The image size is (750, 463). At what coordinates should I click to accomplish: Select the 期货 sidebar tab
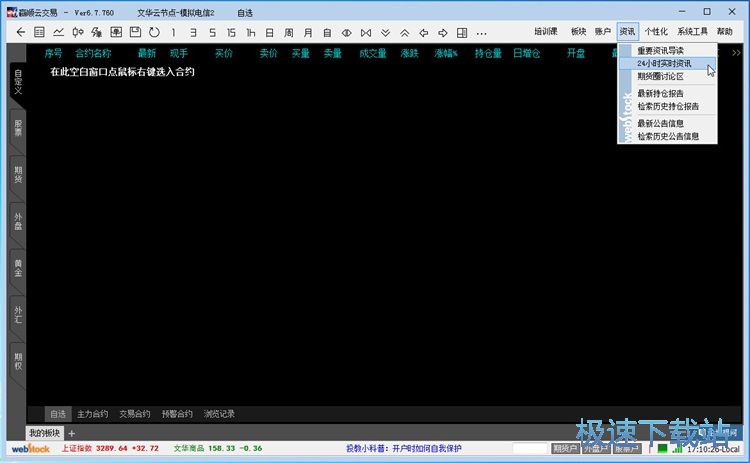click(18, 175)
